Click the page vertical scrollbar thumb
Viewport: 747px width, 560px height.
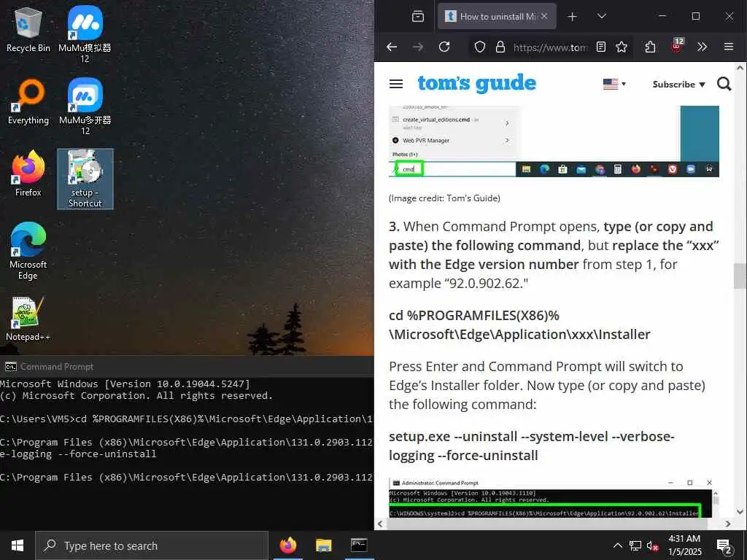point(740,276)
